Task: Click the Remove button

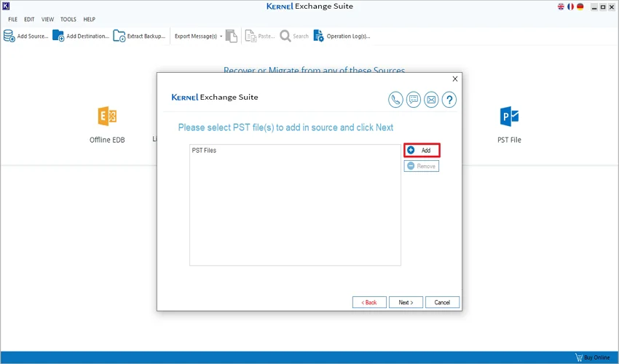Action: click(422, 166)
